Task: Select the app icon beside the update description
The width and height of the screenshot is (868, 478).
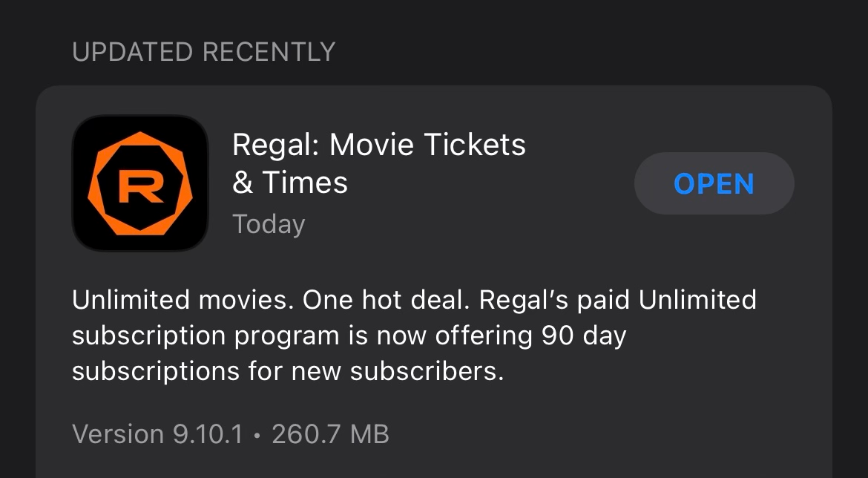Action: (x=140, y=183)
